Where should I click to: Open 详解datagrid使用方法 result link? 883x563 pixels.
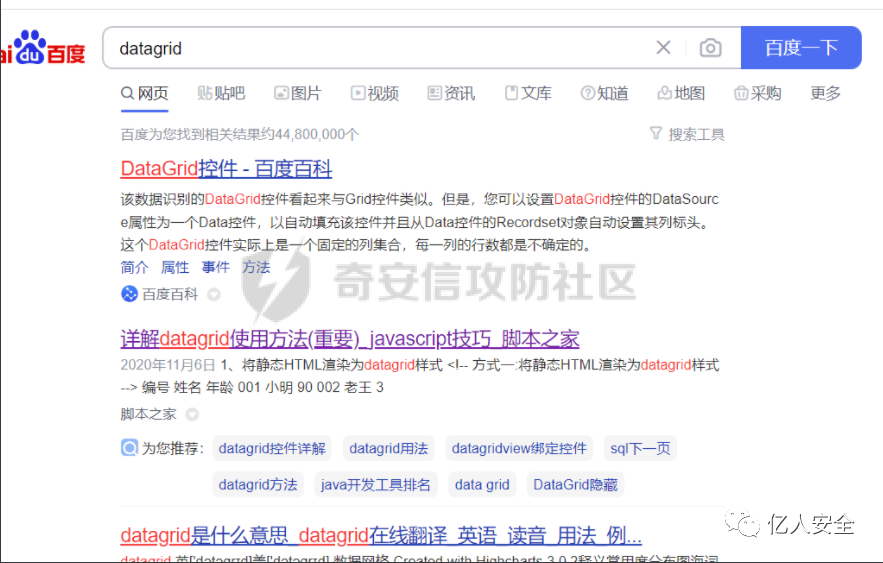350,338
